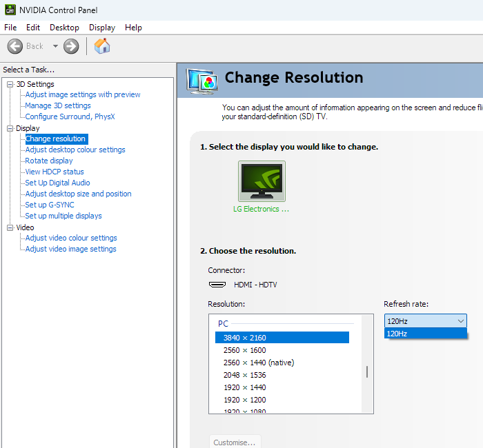Click the 3D Settings category label

(35, 84)
